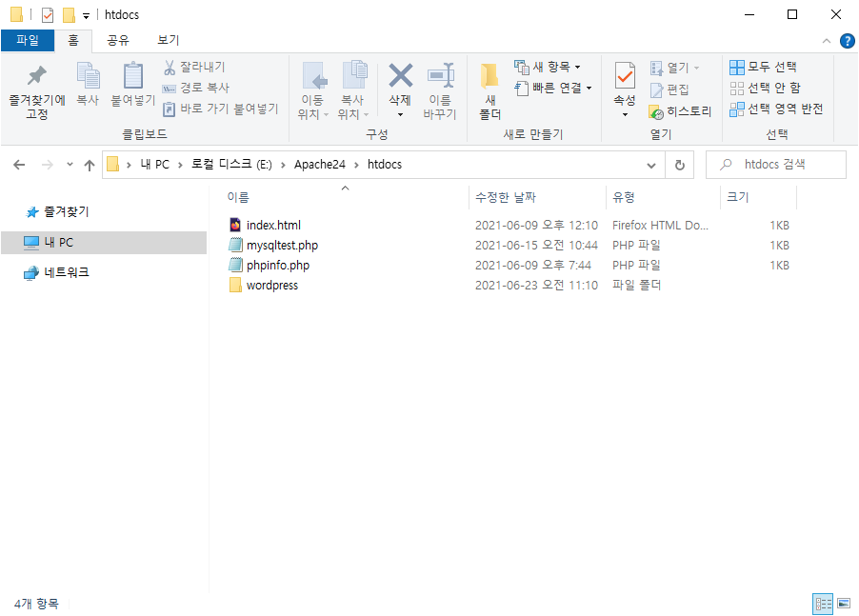The width and height of the screenshot is (859, 616).
Task: Click the 복사 (Copy) ribbon icon
Action: [x=88, y=75]
